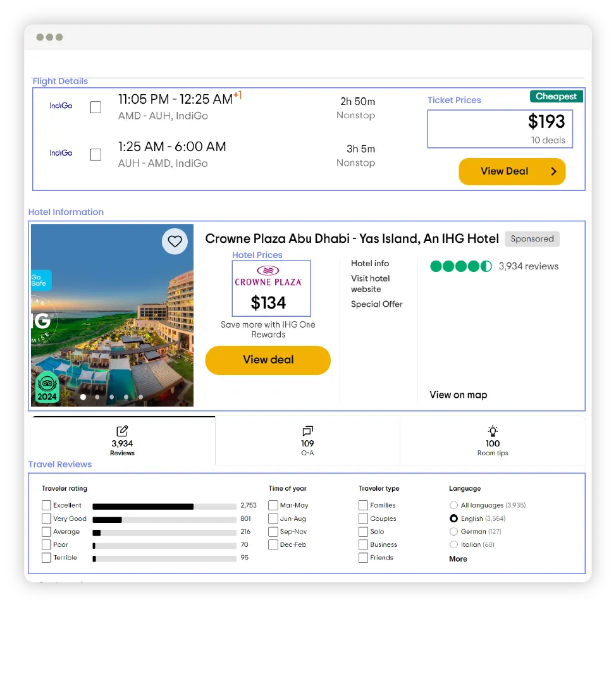
Task: Check the Average rating filter
Action: click(46, 532)
